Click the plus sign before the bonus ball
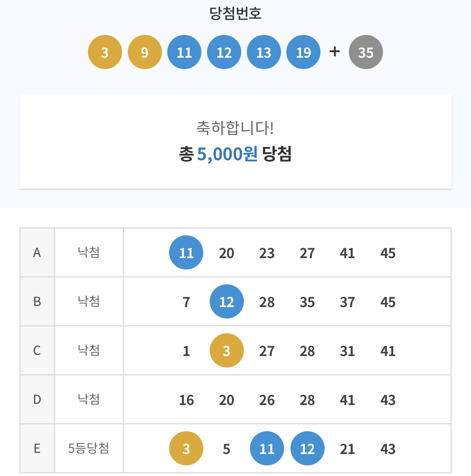Viewport: 471px width, 476px height. coord(334,51)
